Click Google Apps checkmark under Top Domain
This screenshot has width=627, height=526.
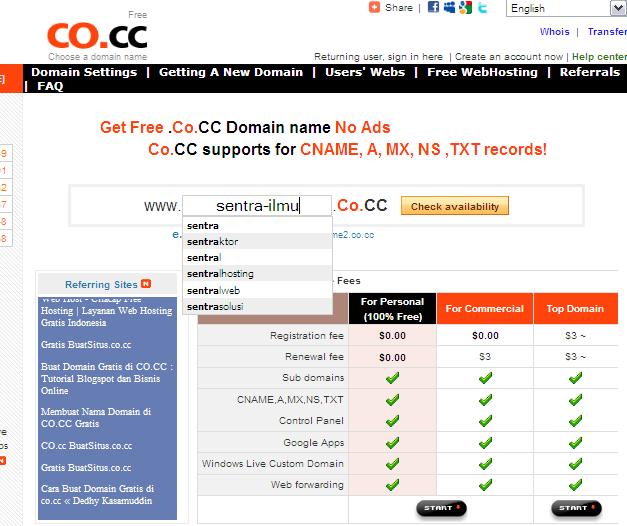tap(575, 442)
